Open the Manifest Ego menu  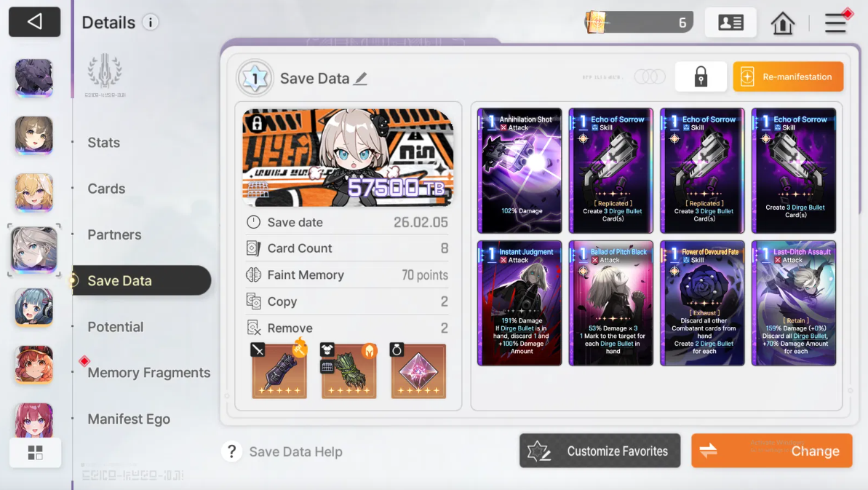(129, 419)
